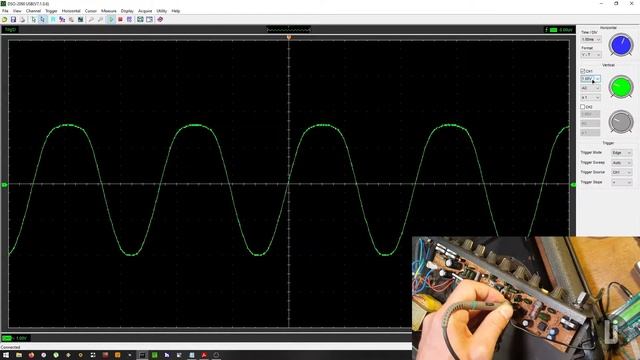Click the active oscilloscope app taskbar icon

click(x=142, y=355)
